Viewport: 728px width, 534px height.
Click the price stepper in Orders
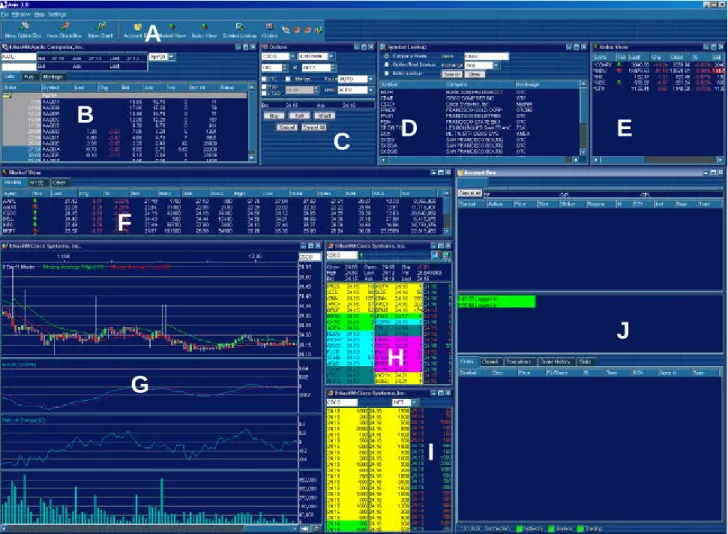(x=333, y=67)
